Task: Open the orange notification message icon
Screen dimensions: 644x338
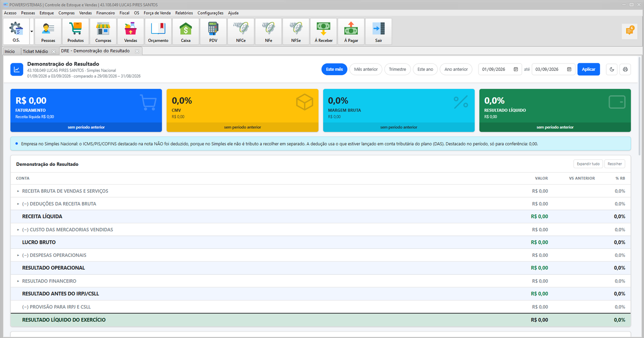Action: click(630, 31)
